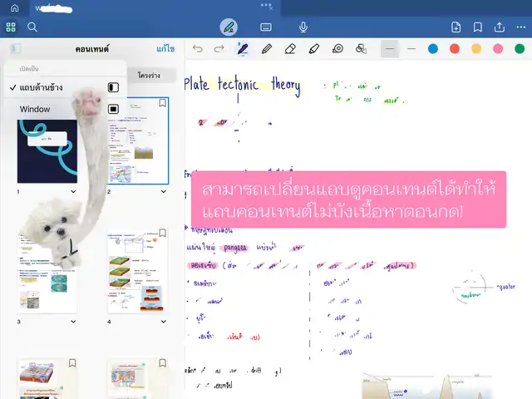532x399 pixels.
Task: Select the highlighter tool
Action: click(x=313, y=49)
